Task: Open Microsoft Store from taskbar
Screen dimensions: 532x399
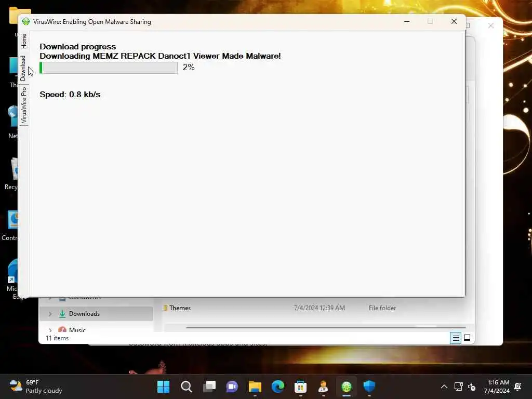Action: (301, 387)
